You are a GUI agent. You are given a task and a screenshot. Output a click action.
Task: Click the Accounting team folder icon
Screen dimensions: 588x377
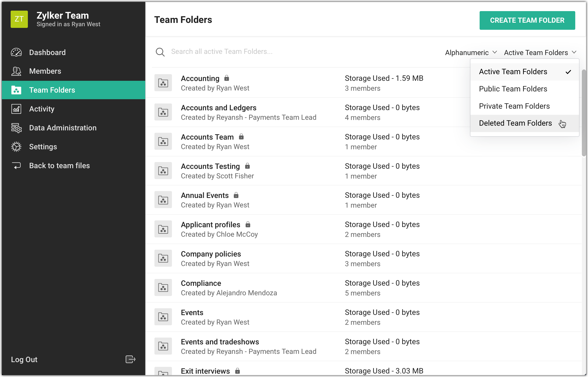click(x=163, y=83)
